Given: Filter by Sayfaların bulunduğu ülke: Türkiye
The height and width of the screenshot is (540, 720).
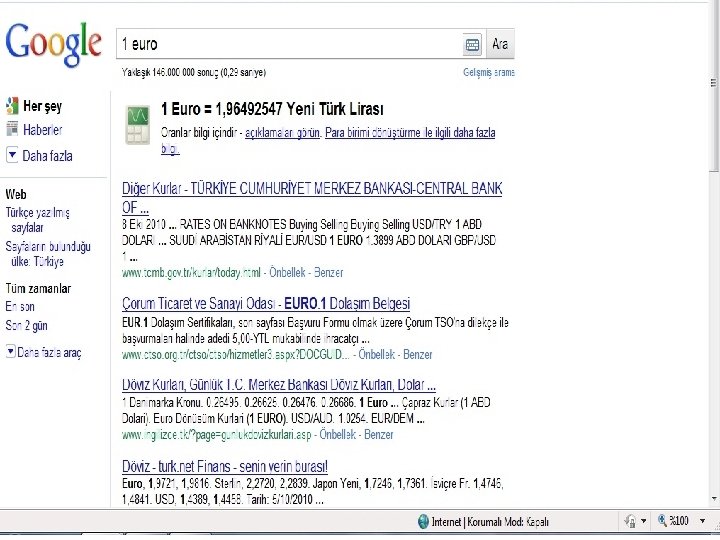Looking at the screenshot, I should pos(48,254).
